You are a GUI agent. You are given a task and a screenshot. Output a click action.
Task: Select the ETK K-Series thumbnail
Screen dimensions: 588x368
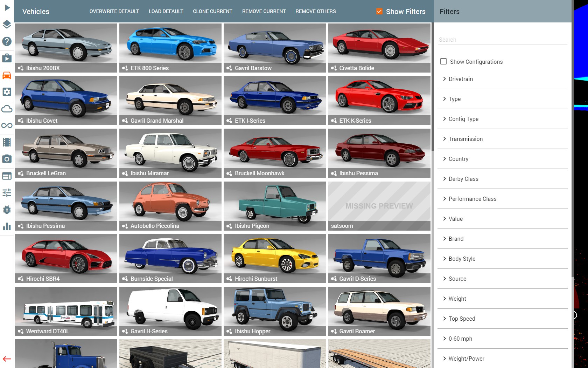click(379, 101)
